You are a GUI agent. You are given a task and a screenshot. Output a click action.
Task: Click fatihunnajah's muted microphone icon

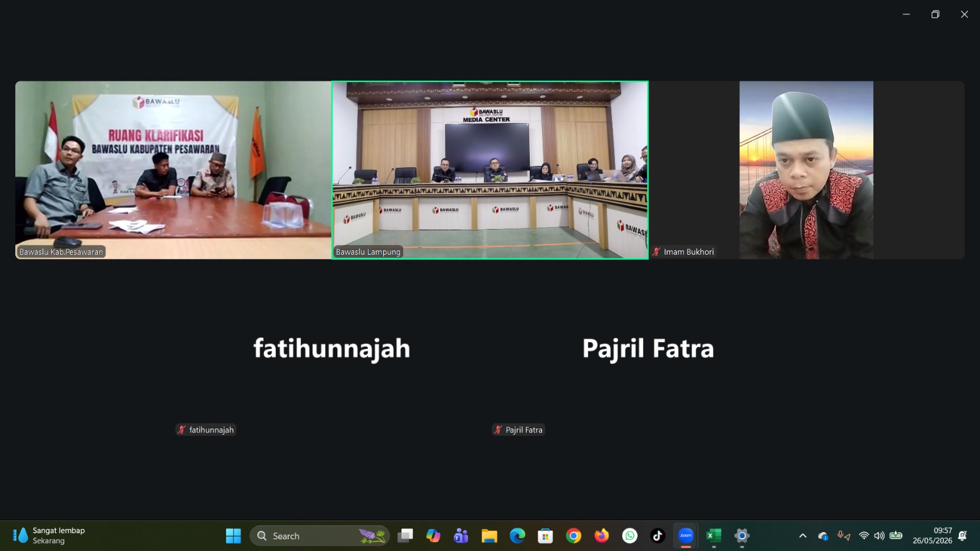point(181,430)
